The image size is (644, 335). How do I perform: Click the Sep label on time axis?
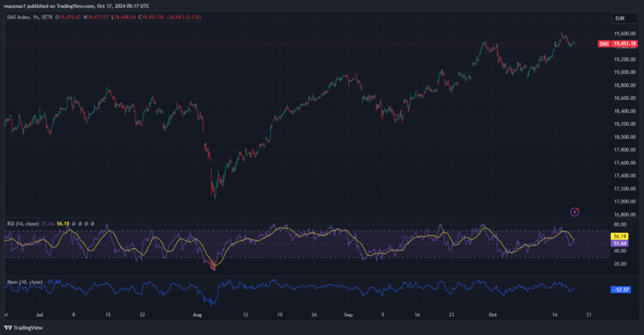[x=349, y=315]
